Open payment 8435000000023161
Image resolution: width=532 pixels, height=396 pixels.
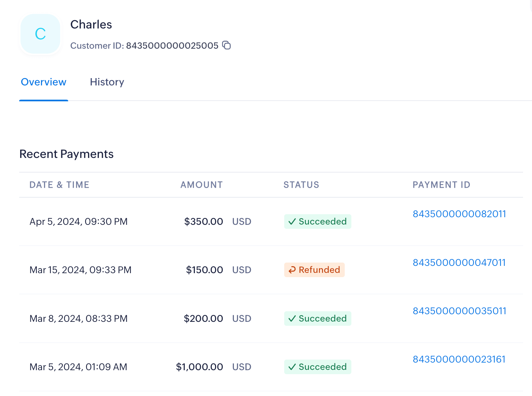pos(459,359)
